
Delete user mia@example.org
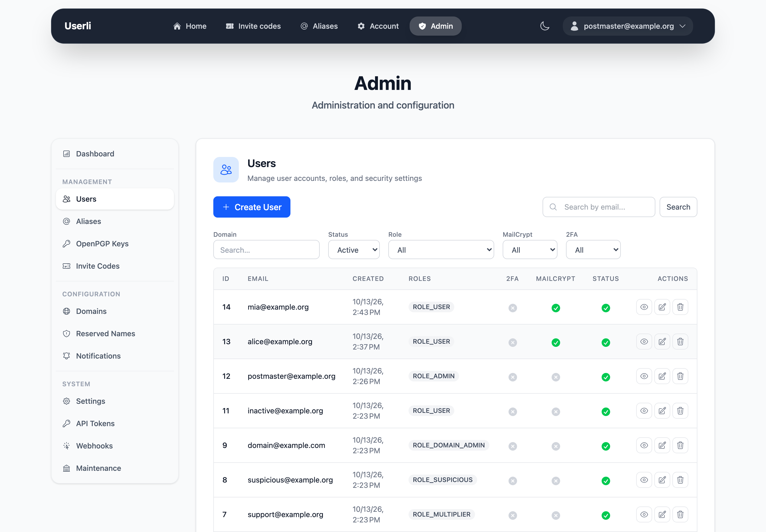[x=680, y=307]
